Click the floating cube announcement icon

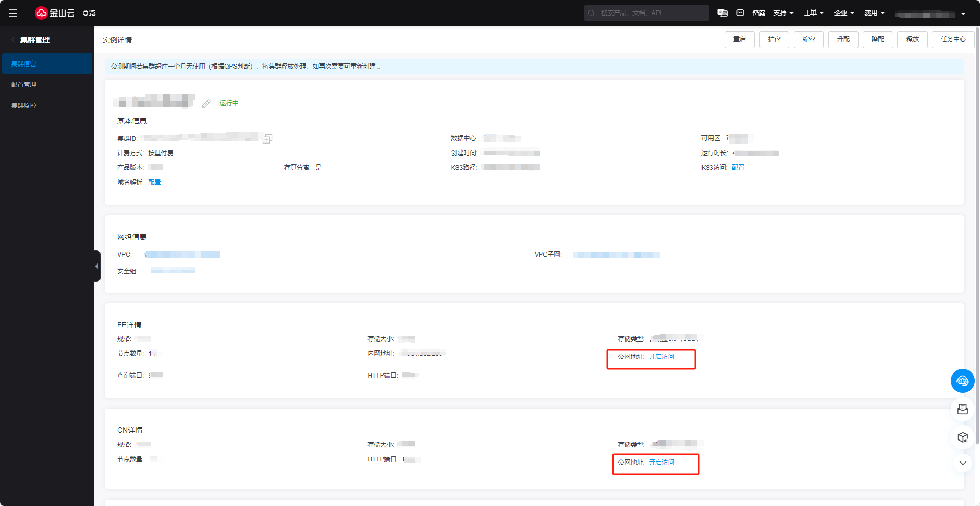click(x=962, y=437)
